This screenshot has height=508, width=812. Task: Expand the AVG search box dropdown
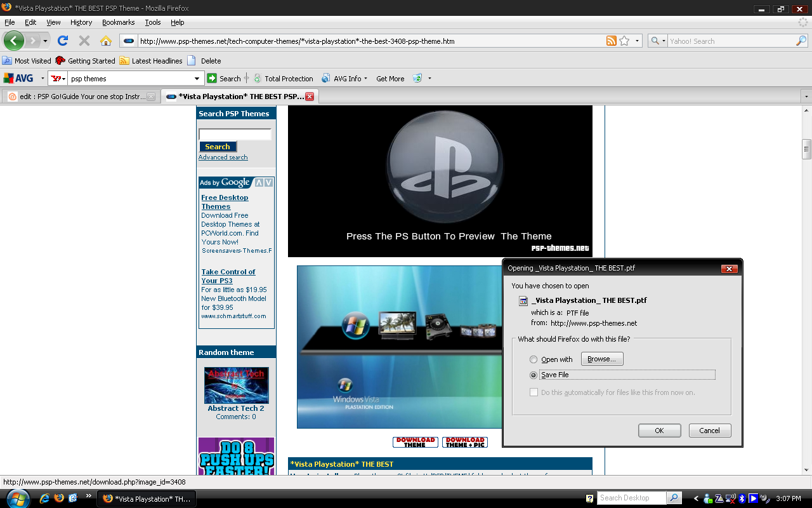197,79
